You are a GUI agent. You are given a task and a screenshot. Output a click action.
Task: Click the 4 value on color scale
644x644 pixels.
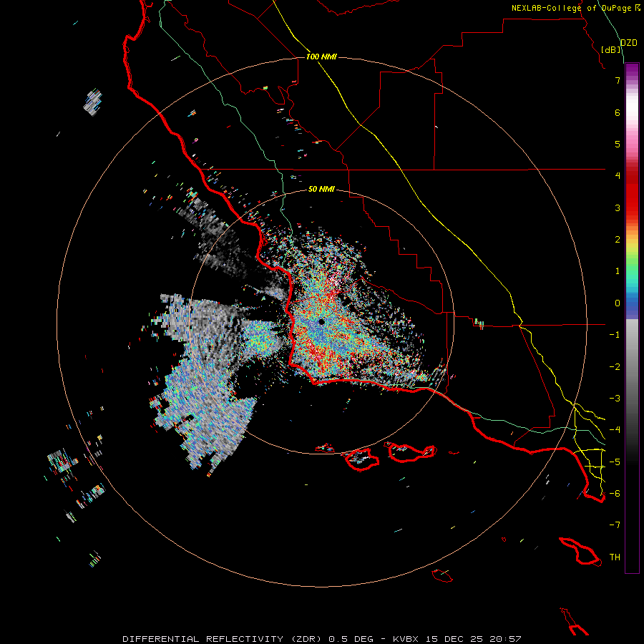(x=618, y=175)
